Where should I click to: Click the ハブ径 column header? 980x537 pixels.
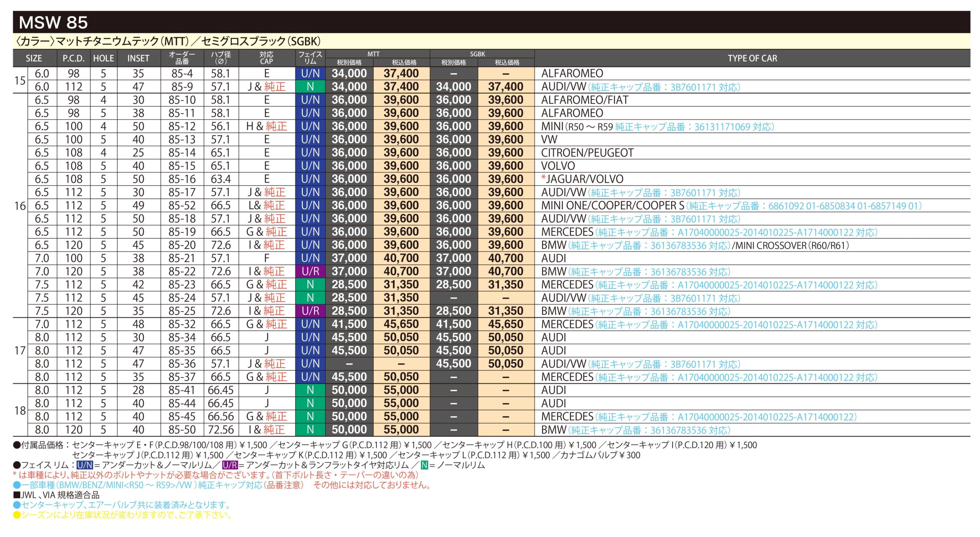[221, 58]
